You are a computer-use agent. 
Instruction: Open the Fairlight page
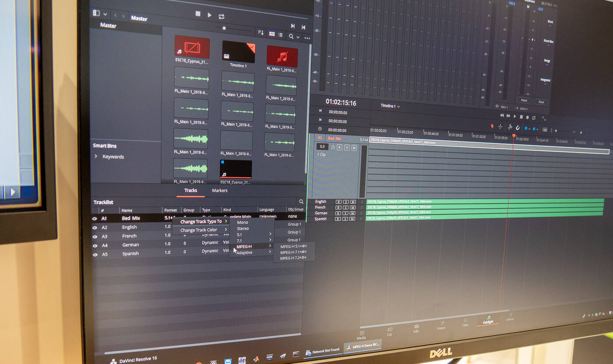pos(488,320)
